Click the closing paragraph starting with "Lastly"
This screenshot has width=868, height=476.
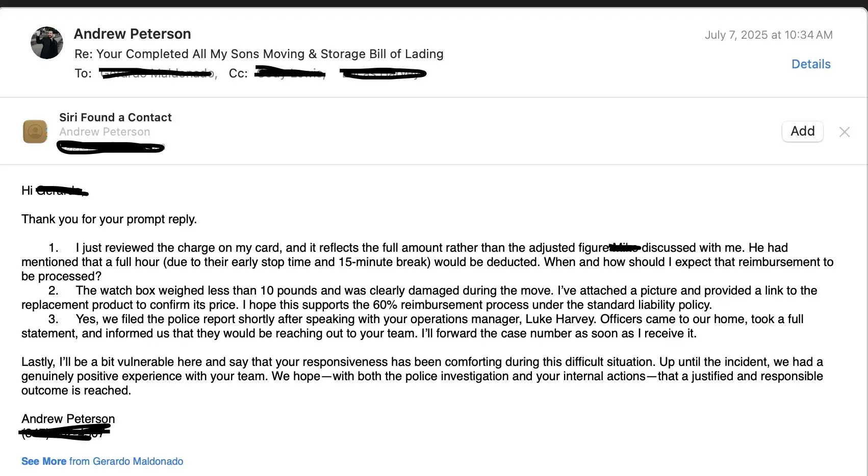[422, 376]
